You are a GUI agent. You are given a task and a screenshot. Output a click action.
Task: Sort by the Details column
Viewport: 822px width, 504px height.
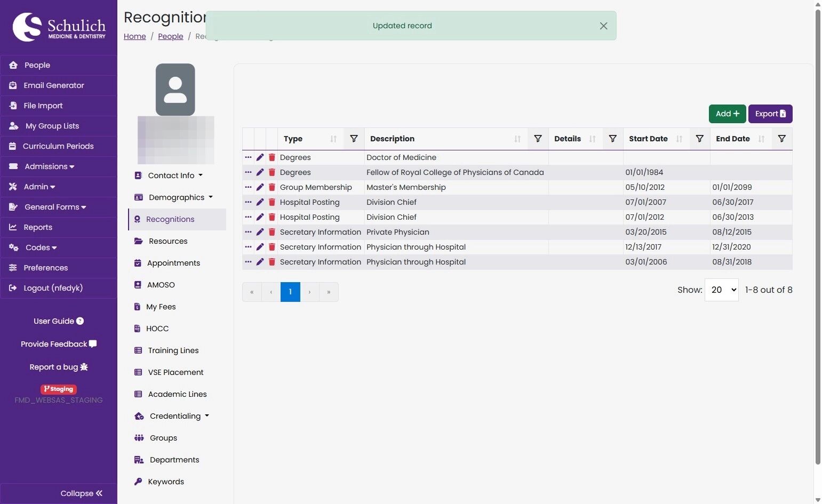click(592, 139)
